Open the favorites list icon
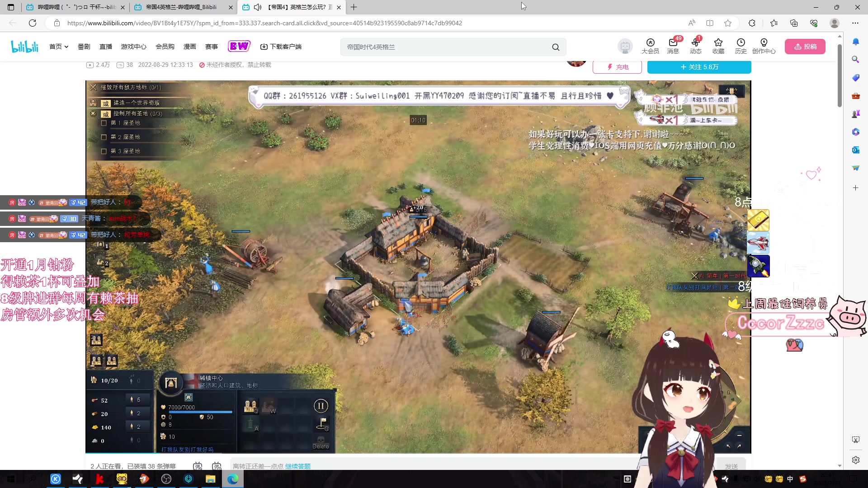868x488 pixels. click(774, 23)
